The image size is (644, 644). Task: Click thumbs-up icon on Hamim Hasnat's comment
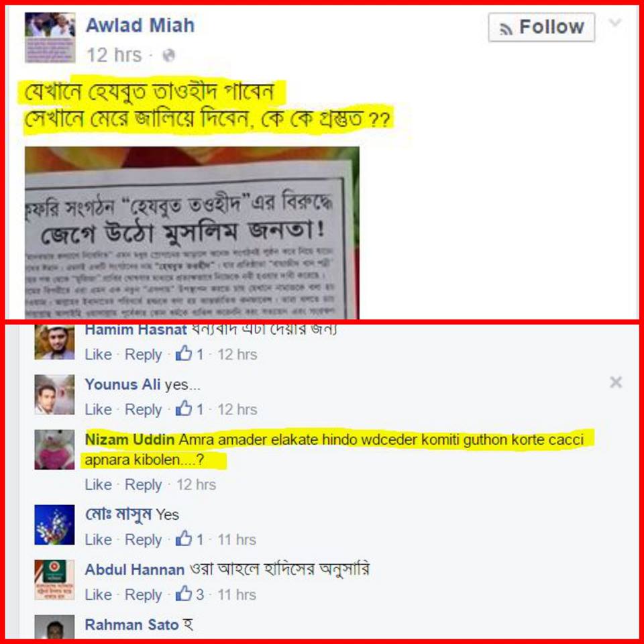pyautogui.click(x=184, y=354)
